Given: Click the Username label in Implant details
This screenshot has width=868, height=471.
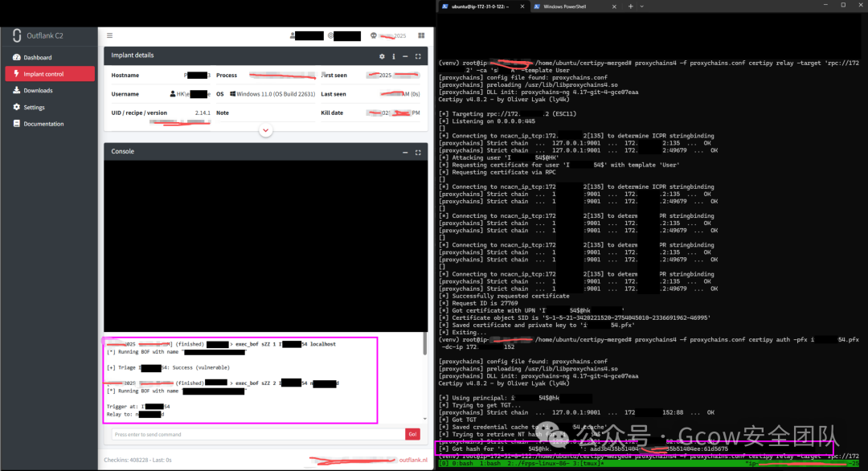Looking at the screenshot, I should tap(125, 94).
